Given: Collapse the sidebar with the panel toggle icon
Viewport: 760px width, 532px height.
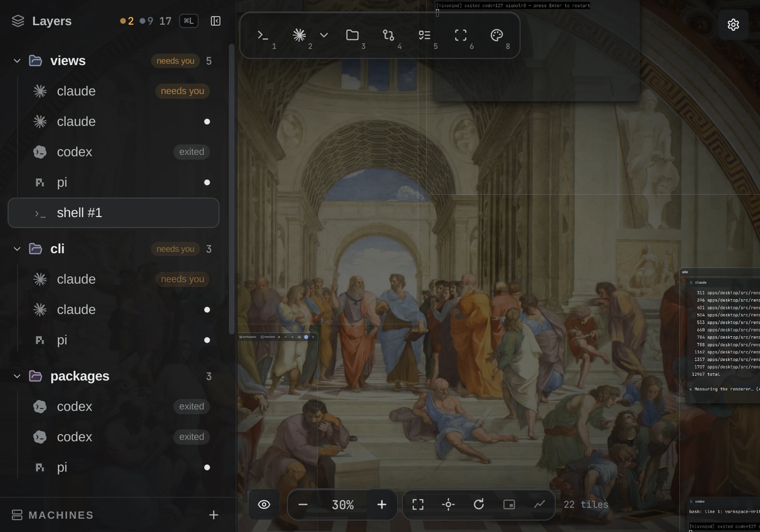Looking at the screenshot, I should click(x=215, y=21).
